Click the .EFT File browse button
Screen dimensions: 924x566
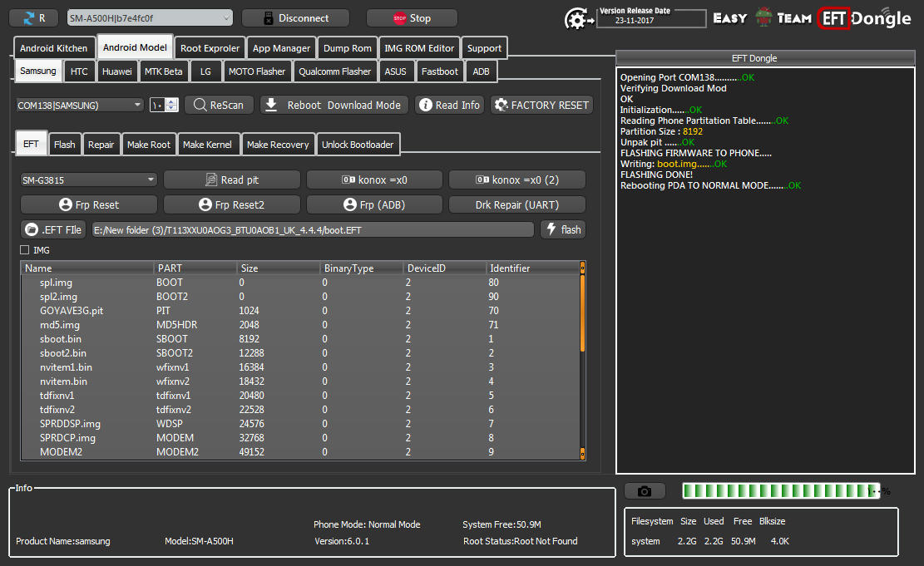(53, 229)
